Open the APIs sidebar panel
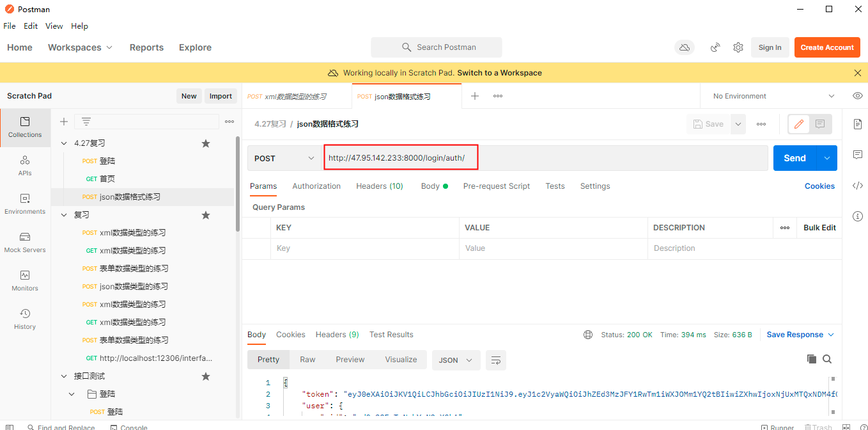Viewport: 868px width, 430px height. point(25,166)
